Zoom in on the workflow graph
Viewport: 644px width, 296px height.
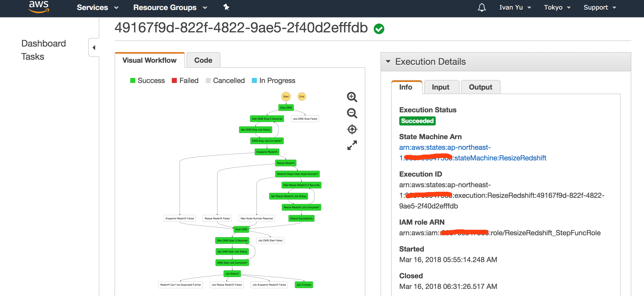(352, 97)
